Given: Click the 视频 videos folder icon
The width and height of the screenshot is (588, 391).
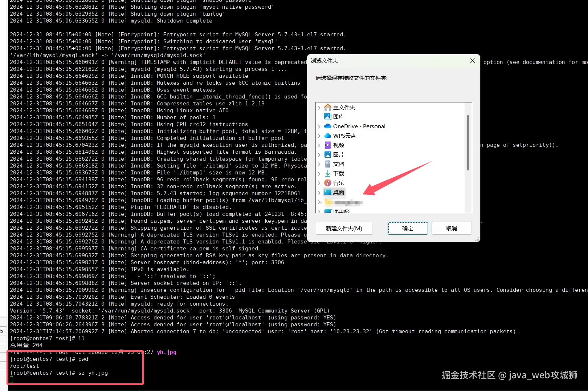Looking at the screenshot, I should coord(328,145).
